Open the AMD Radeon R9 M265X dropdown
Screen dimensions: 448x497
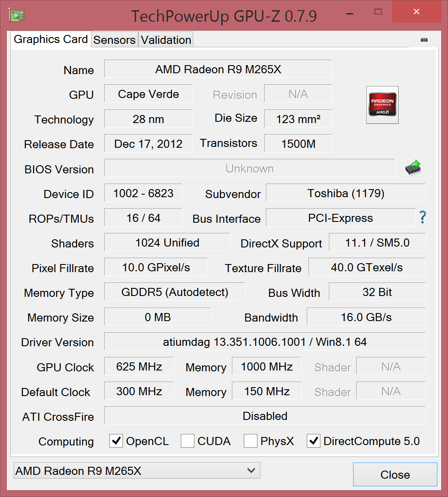[x=137, y=471]
